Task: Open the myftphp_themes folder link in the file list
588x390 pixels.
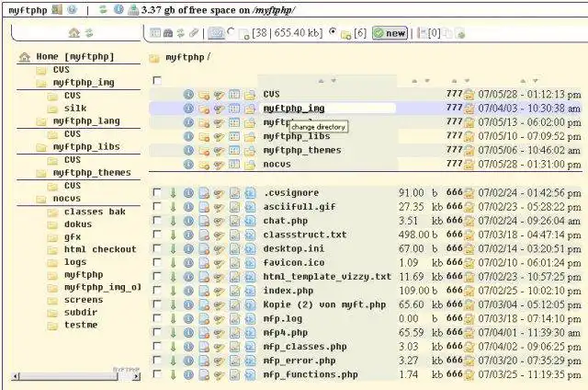Action: pyautogui.click(x=302, y=150)
